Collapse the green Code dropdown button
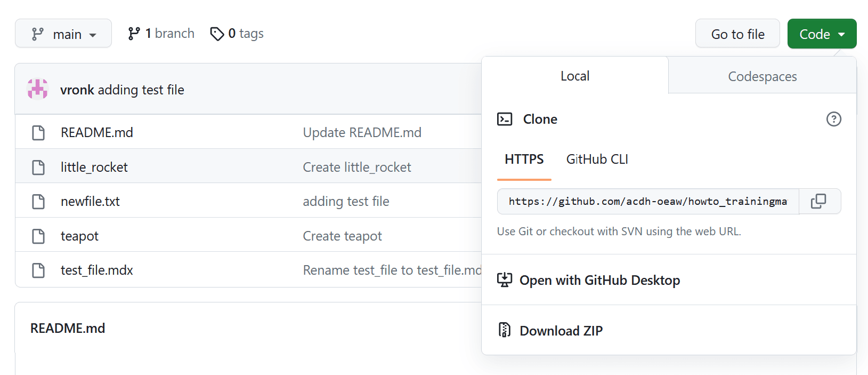The width and height of the screenshot is (868, 375). click(x=821, y=34)
